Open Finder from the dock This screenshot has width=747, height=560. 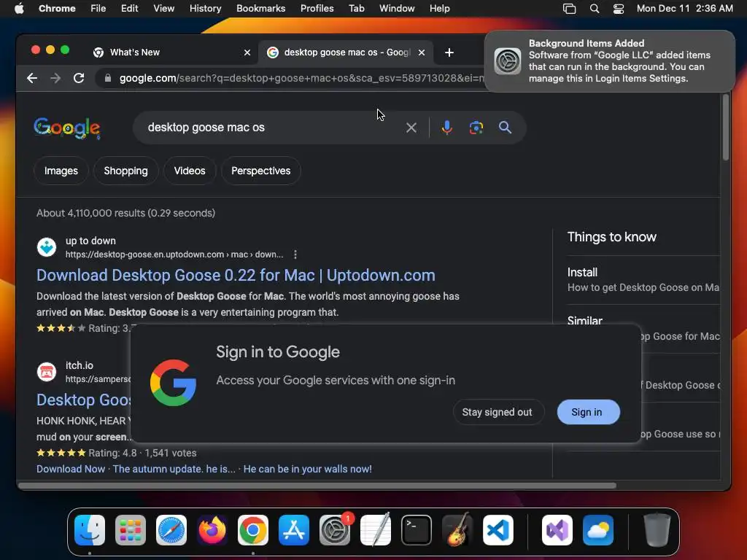90,530
